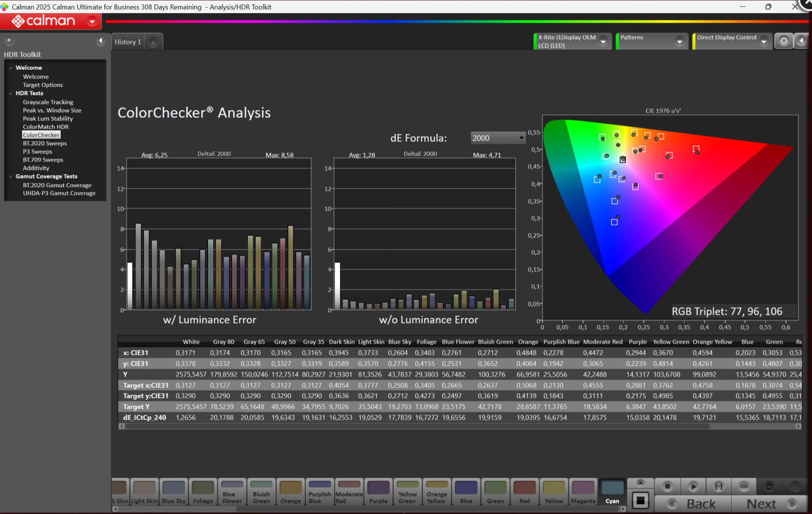Select the Orange Yellow color patch
Viewport: 812px width, 514px height.
click(437, 492)
